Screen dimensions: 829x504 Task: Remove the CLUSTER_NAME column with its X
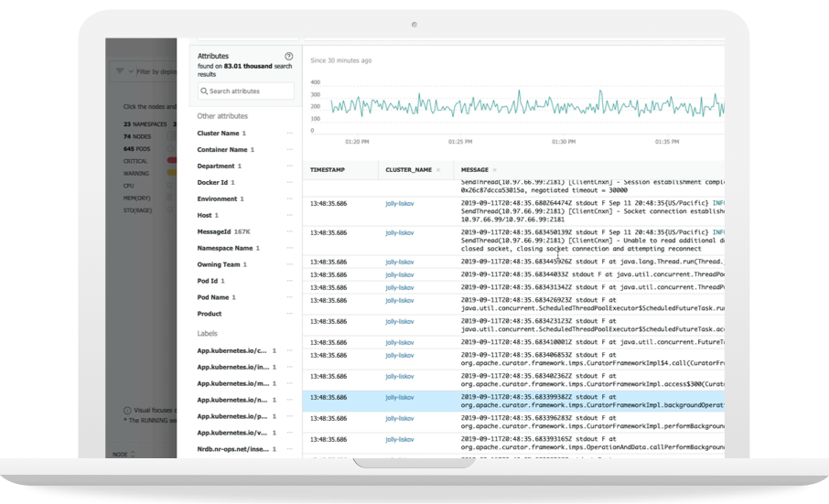click(x=437, y=170)
